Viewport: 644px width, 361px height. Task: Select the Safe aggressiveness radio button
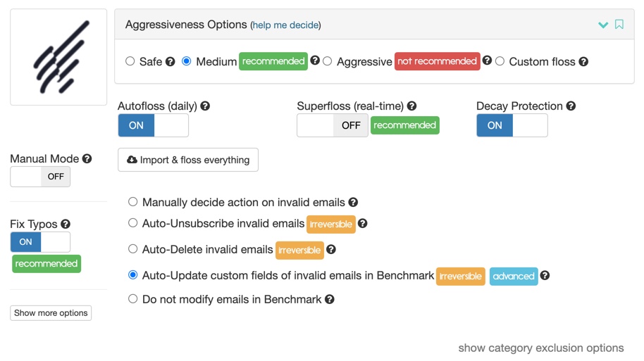pyautogui.click(x=130, y=61)
